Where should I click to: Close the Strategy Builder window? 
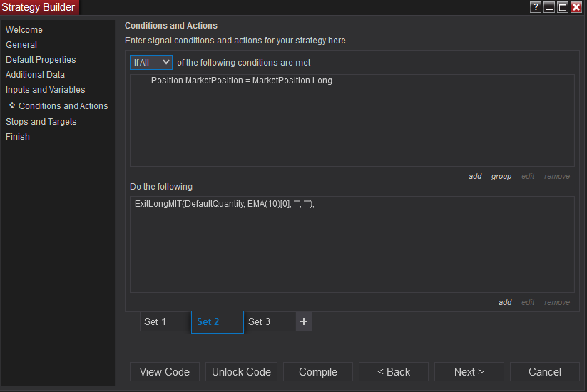tap(576, 7)
